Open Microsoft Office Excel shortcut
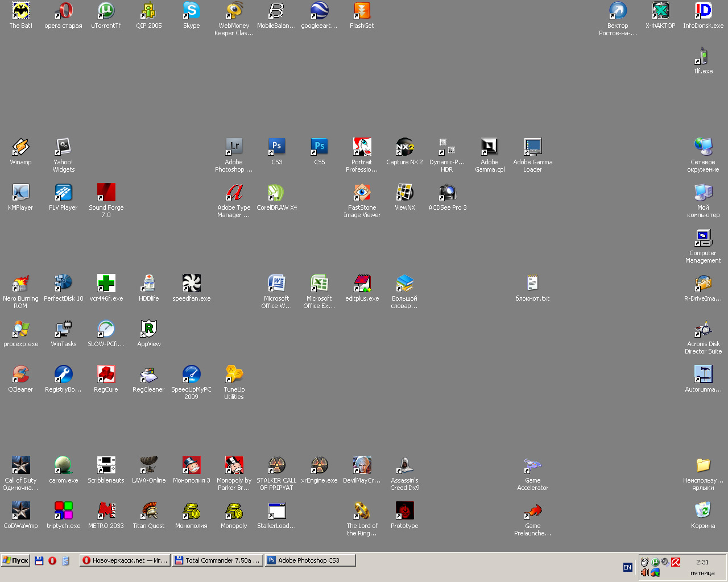 (x=320, y=283)
